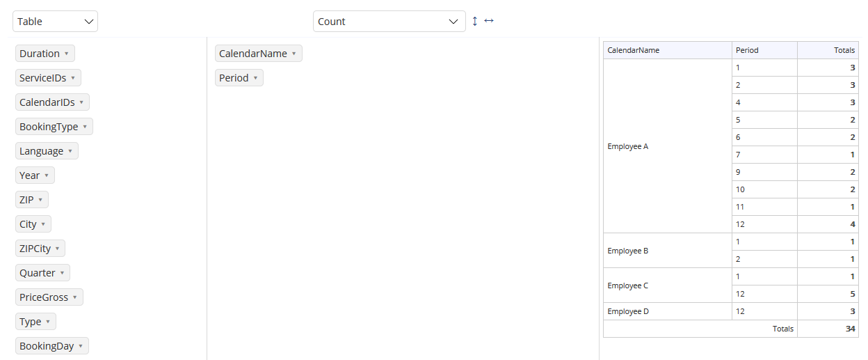Click the Type attribute chip
This screenshot has height=360, width=868.
pyautogui.click(x=35, y=322)
